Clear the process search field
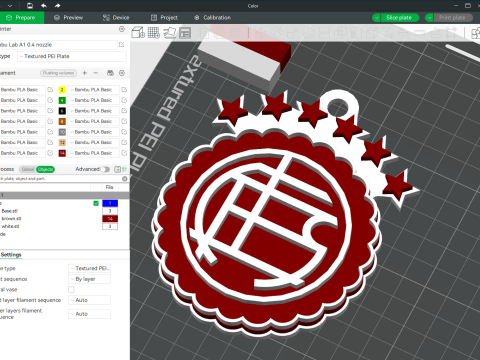This screenshot has width=480, height=360. 124,179
